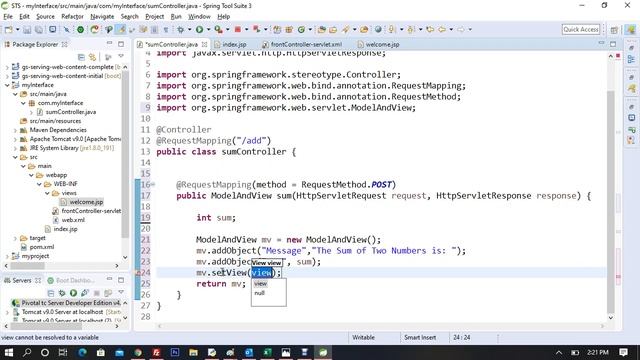
Task: Expand the myproject node
Action: 7,256
